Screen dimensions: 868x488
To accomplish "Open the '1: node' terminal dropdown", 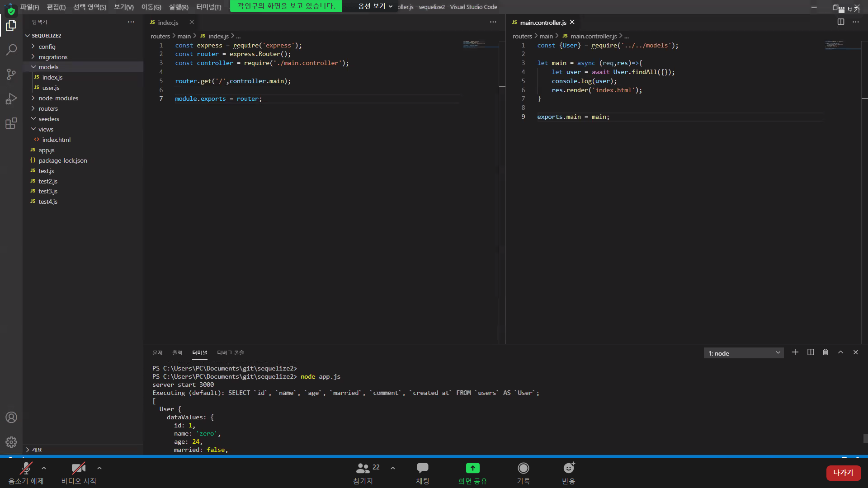I will point(744,353).
